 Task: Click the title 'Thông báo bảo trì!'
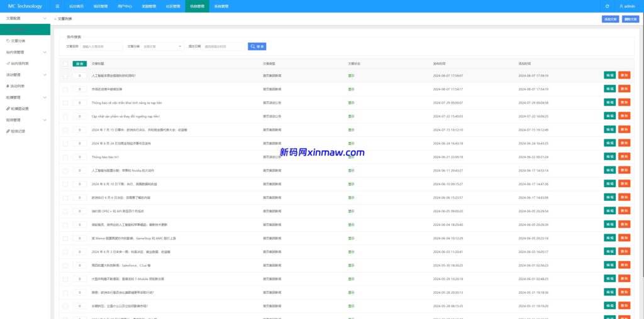coord(105,157)
